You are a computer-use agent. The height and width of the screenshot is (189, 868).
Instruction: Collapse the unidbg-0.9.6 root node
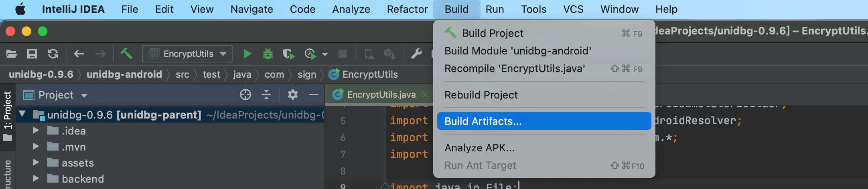click(22, 115)
